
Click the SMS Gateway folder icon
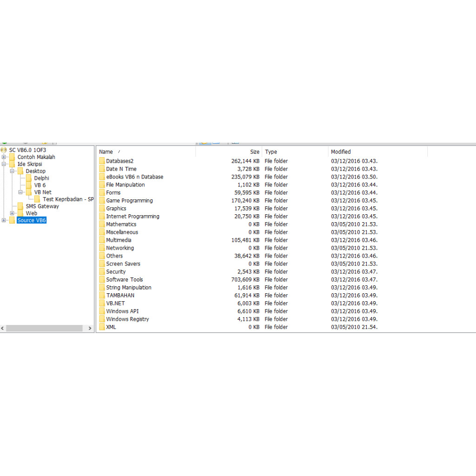20,206
